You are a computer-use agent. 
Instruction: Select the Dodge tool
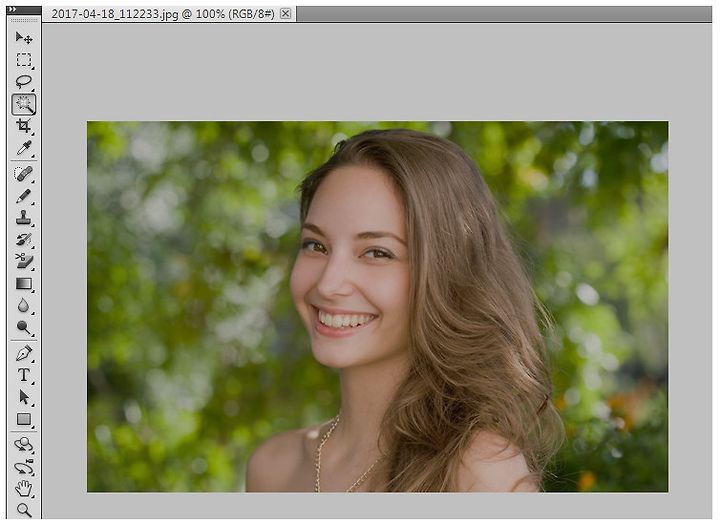coord(23,327)
